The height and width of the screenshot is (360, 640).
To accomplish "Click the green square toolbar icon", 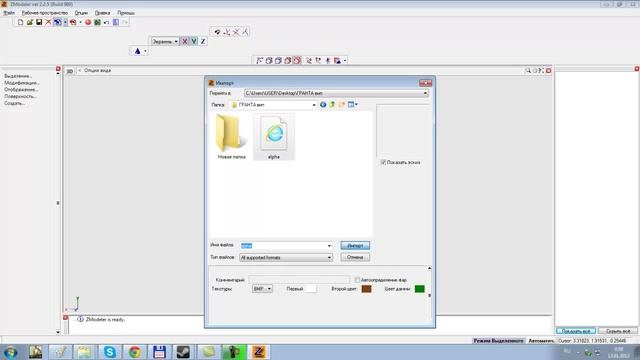I will pos(97,22).
